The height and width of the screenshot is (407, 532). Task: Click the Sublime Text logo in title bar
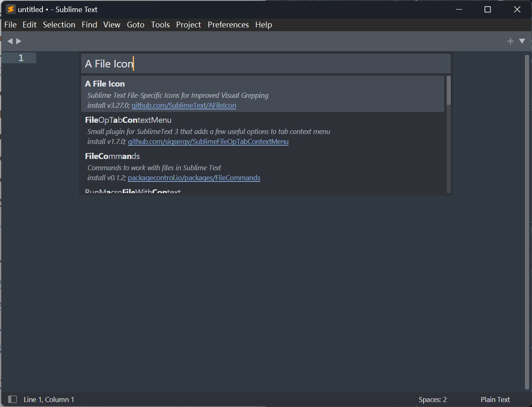click(11, 9)
